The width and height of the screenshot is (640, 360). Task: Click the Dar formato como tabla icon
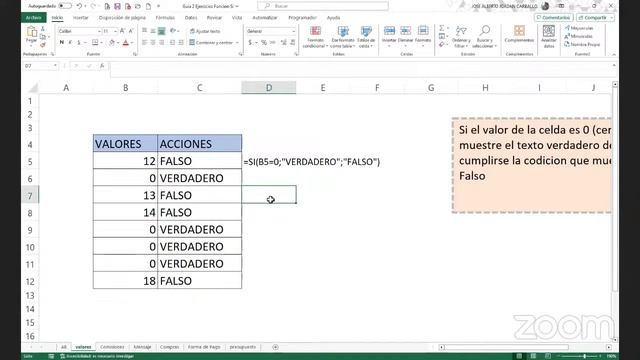coord(343,31)
